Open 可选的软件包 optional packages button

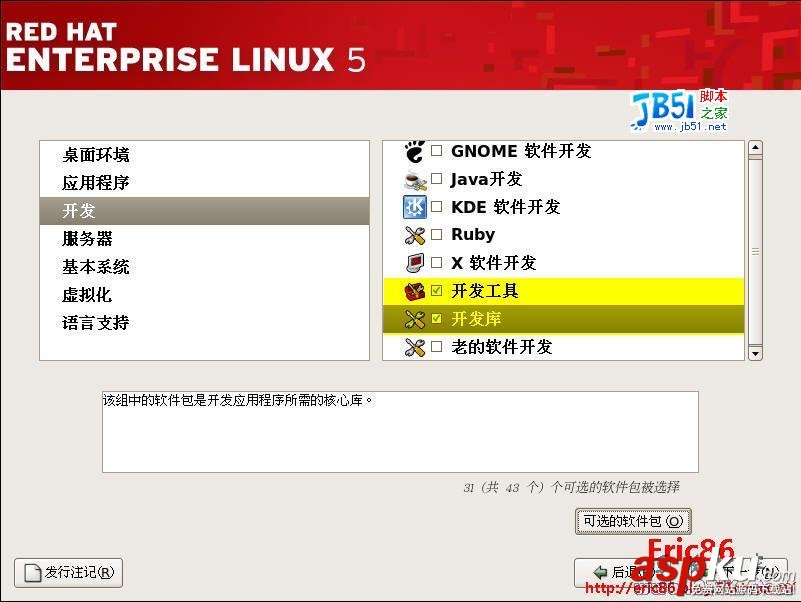coord(633,521)
